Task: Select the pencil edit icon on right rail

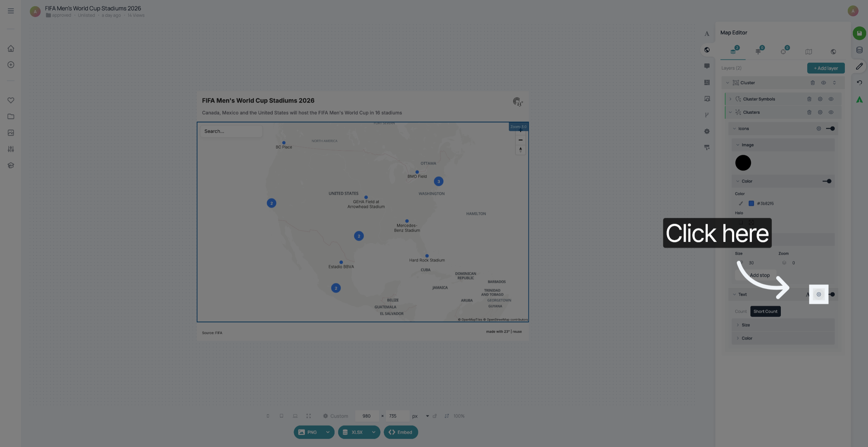Action: click(859, 66)
